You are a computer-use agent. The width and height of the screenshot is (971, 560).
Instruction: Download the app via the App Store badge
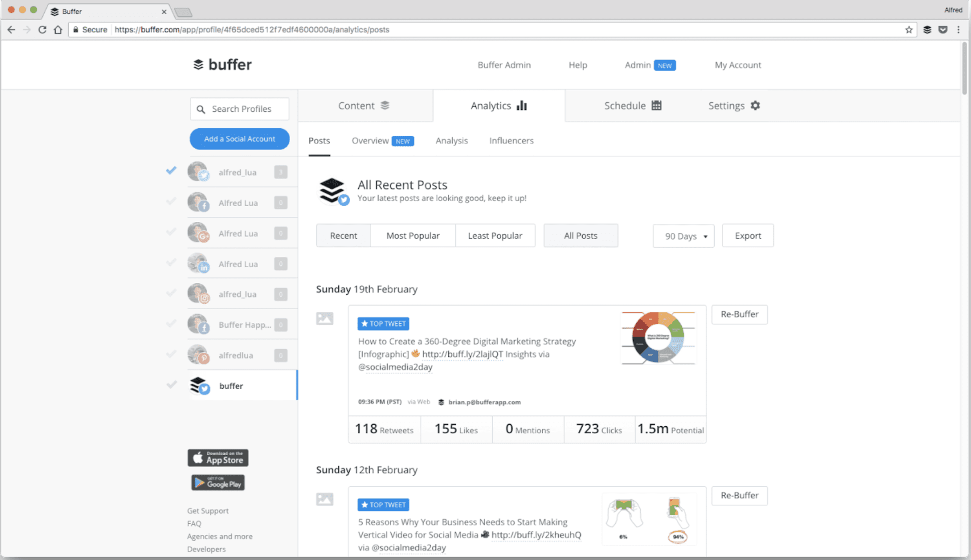tap(218, 458)
